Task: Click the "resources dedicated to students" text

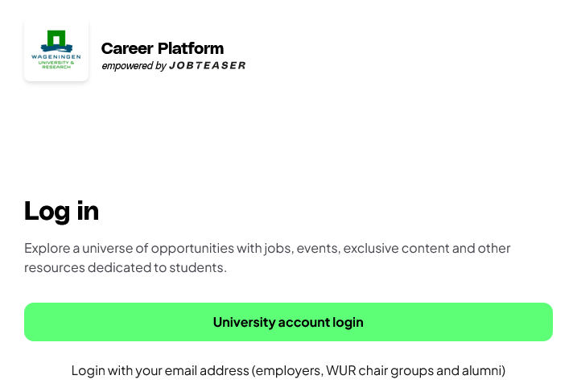Action: pyautogui.click(x=125, y=268)
